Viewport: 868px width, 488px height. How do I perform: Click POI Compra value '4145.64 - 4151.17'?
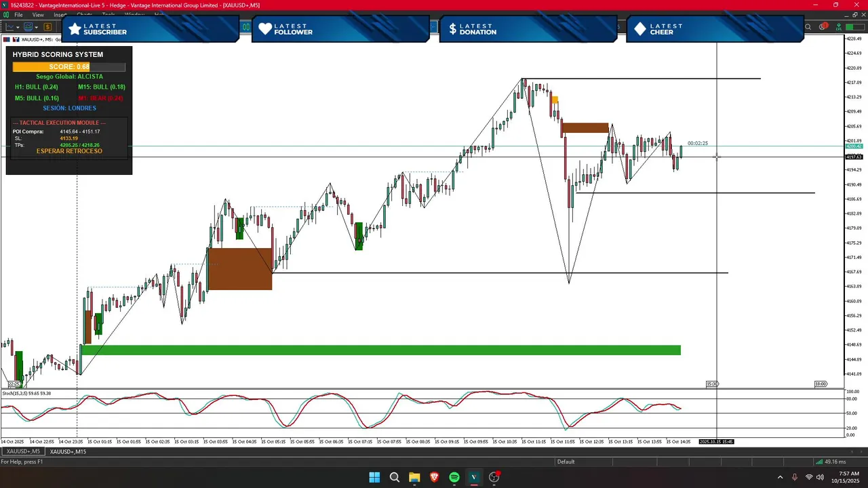point(79,131)
